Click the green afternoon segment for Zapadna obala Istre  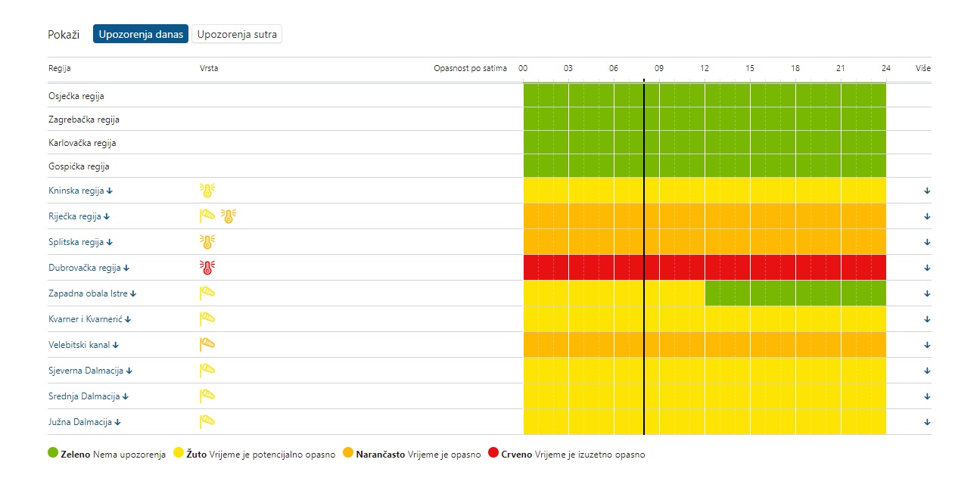795,293
